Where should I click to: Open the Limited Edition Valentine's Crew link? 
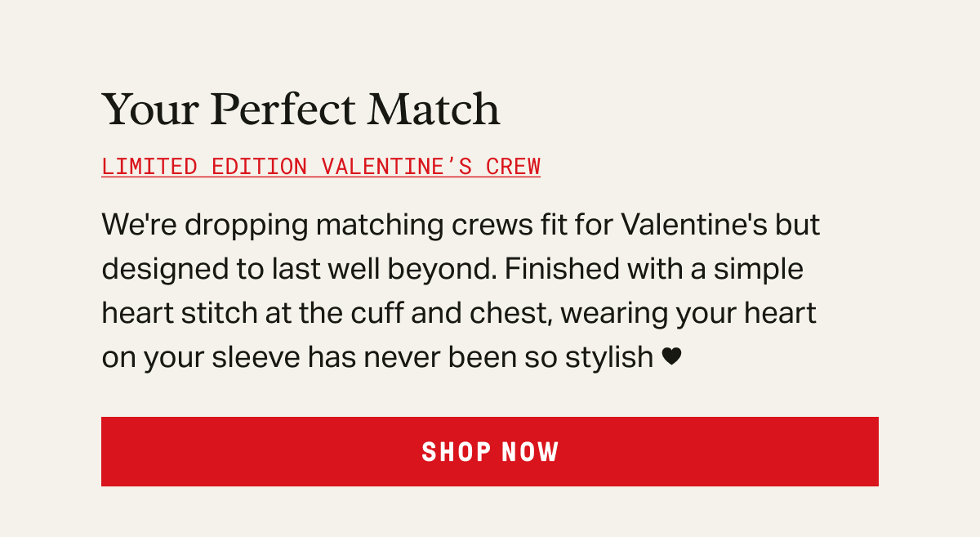pyautogui.click(x=321, y=166)
